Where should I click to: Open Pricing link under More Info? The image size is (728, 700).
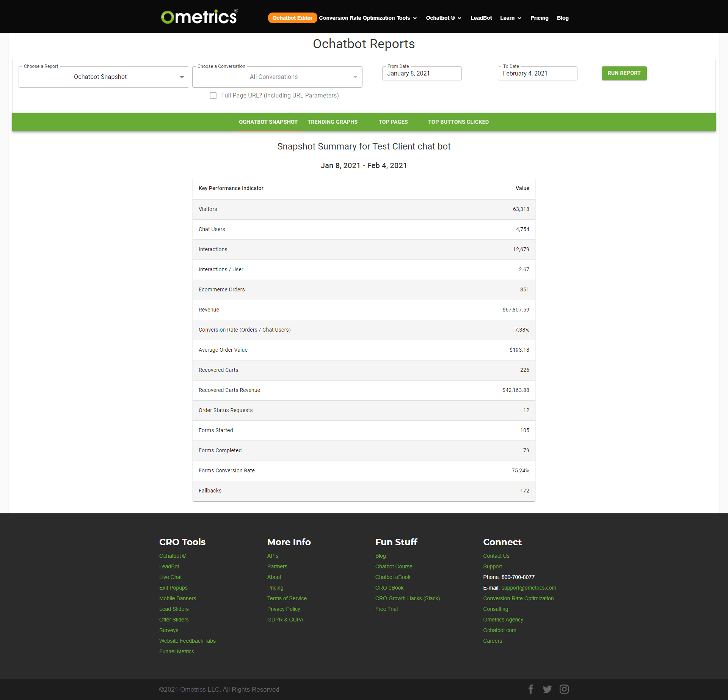click(275, 588)
